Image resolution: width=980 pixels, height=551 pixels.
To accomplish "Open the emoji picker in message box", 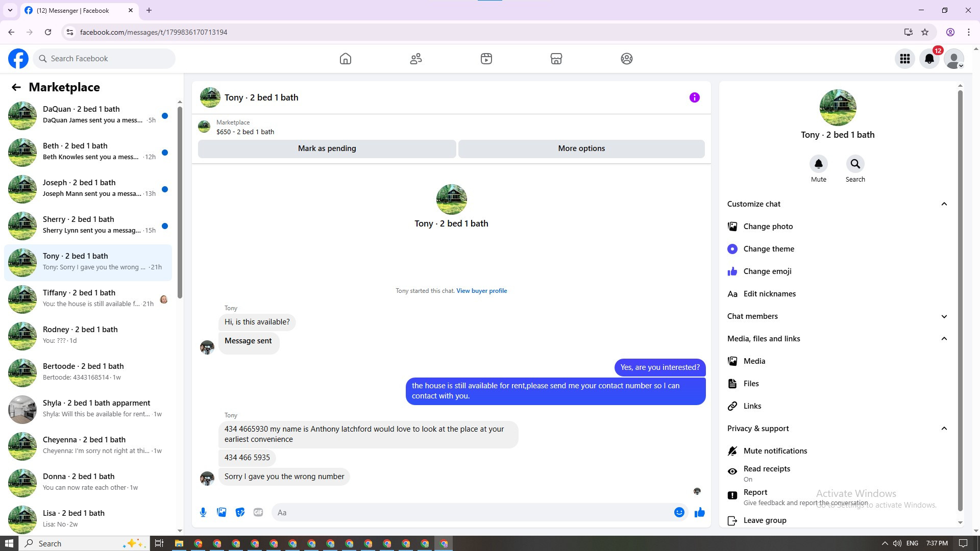I will pyautogui.click(x=679, y=512).
